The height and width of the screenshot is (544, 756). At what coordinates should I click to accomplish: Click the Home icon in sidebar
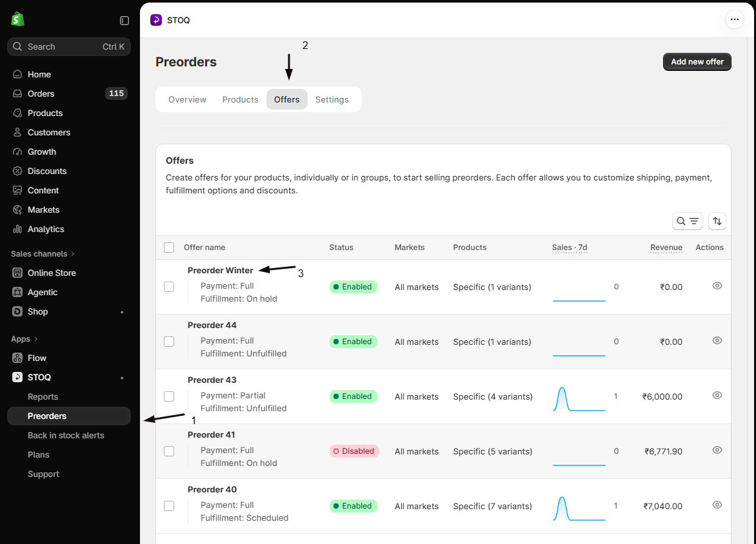(17, 74)
